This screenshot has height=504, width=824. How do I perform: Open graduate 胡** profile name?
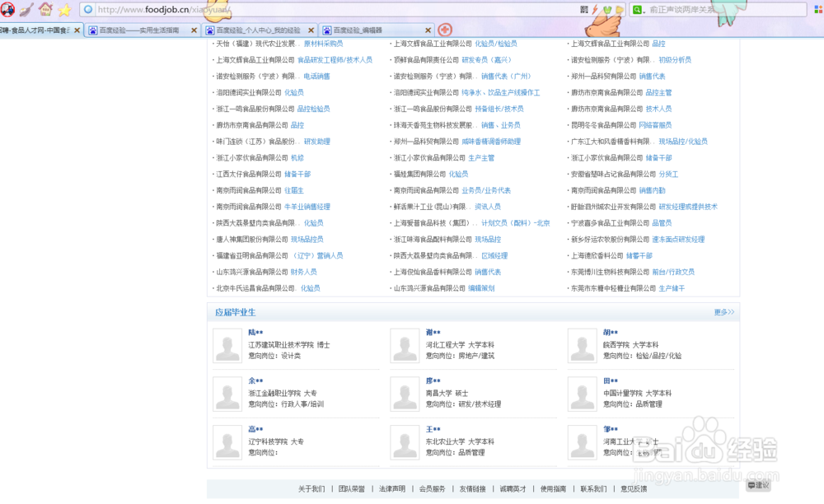coord(611,333)
